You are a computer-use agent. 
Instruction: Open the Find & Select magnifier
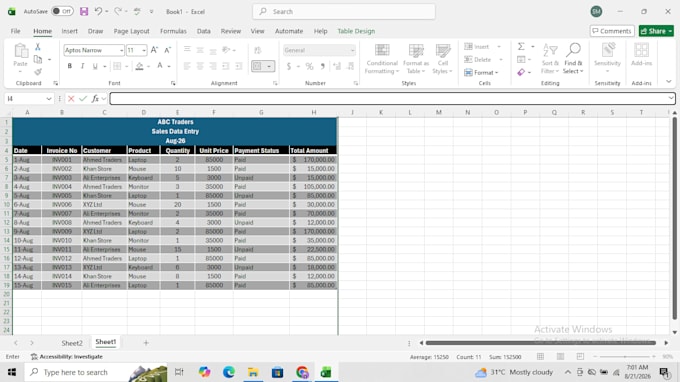coord(573,59)
